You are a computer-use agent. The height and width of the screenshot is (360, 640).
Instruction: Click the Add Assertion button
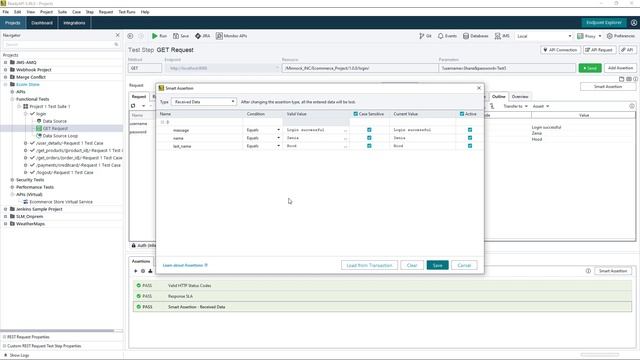(x=620, y=68)
